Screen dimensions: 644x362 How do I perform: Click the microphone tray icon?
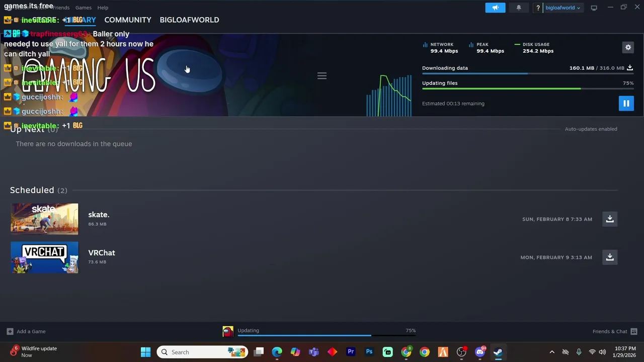579,352
